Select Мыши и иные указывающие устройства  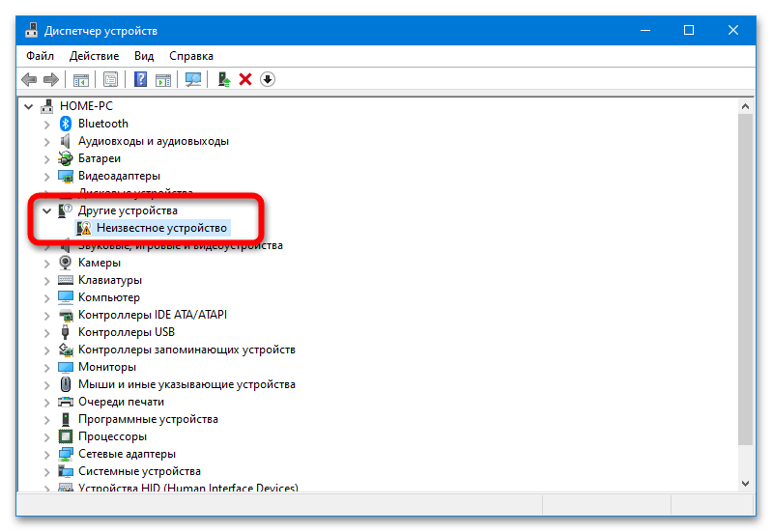(186, 384)
